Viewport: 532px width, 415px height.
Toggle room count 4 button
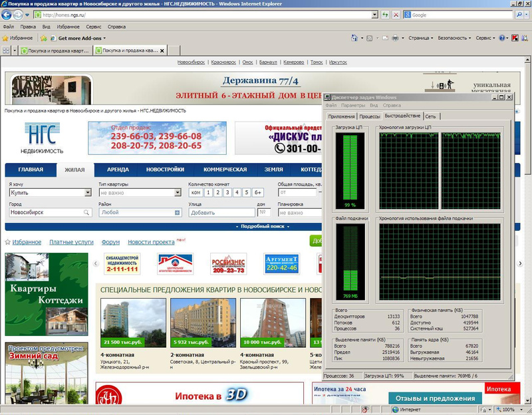tap(237, 192)
